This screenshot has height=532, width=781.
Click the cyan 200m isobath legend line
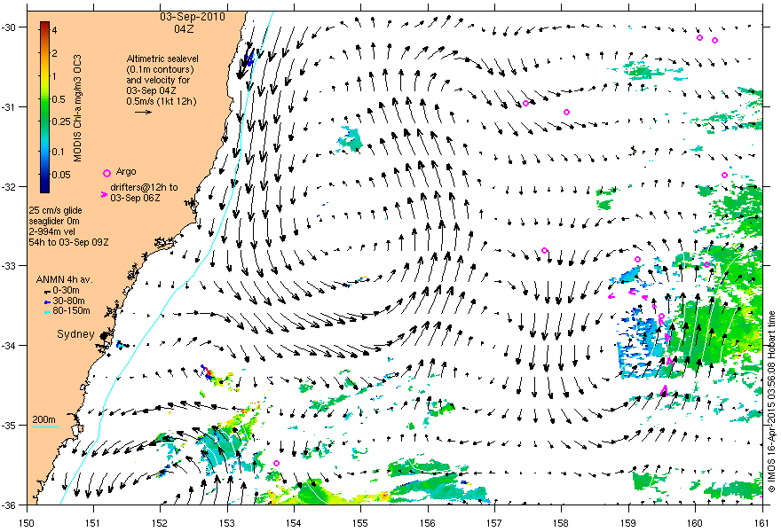(46, 426)
